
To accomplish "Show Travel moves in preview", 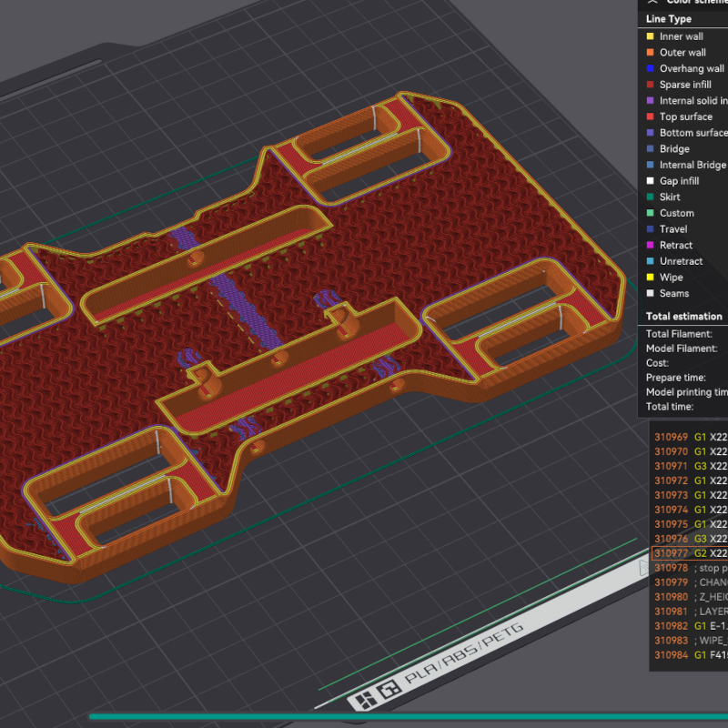I will tap(673, 229).
